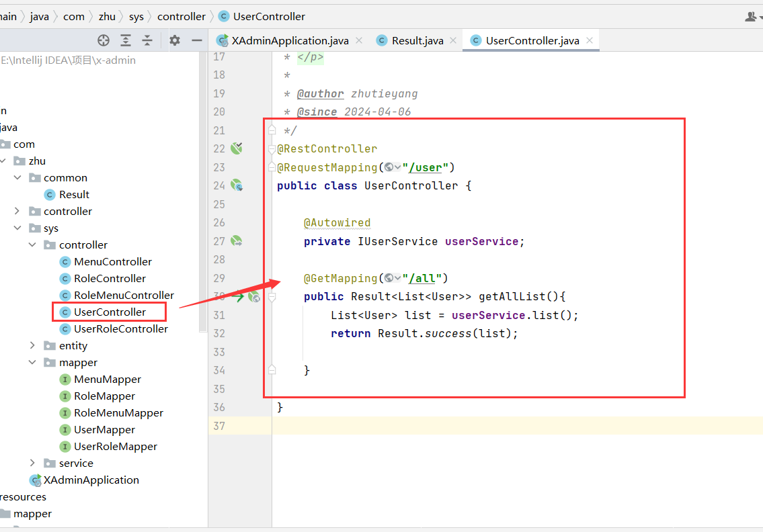The width and height of the screenshot is (763, 532).
Task: Fold the getAllList method at line 30
Action: [272, 297]
